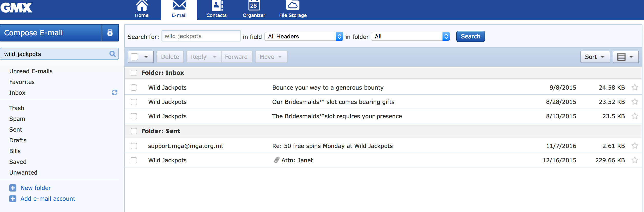Select all e-mails in Folder: Inbox

tap(134, 73)
